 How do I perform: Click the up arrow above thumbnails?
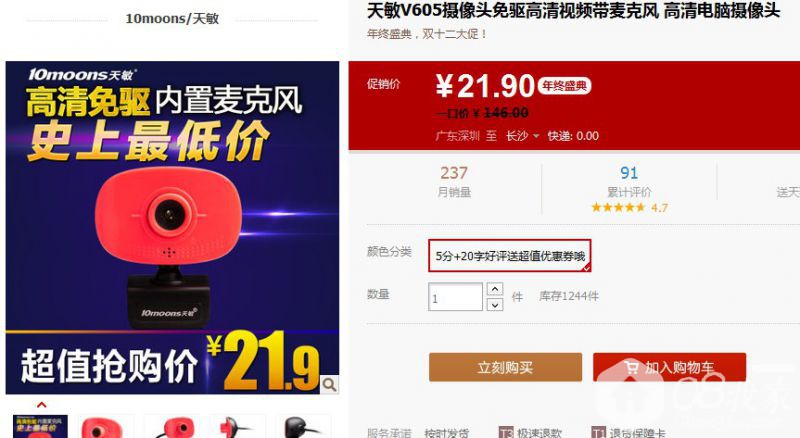[x=41, y=405]
